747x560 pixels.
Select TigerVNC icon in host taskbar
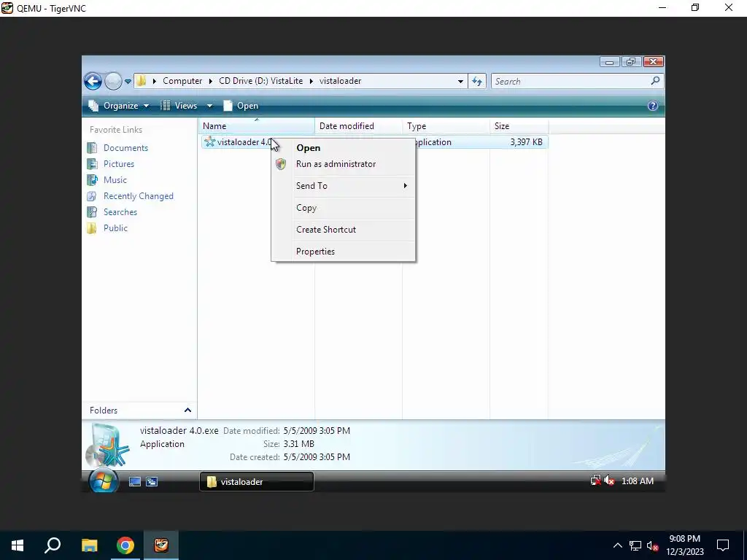(161, 545)
